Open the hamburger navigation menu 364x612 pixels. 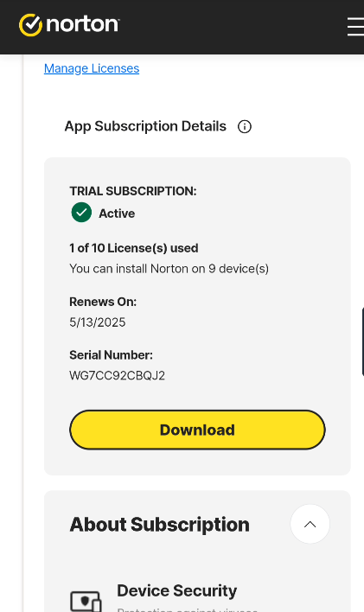pos(356,27)
